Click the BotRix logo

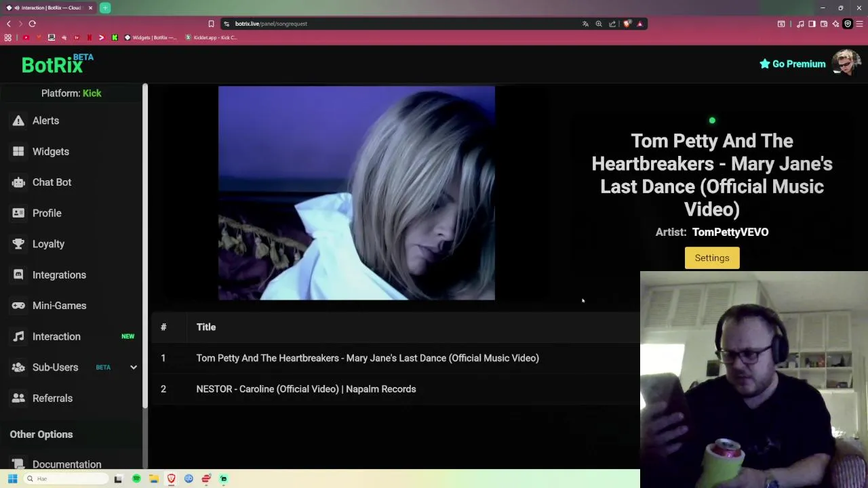pyautogui.click(x=58, y=64)
